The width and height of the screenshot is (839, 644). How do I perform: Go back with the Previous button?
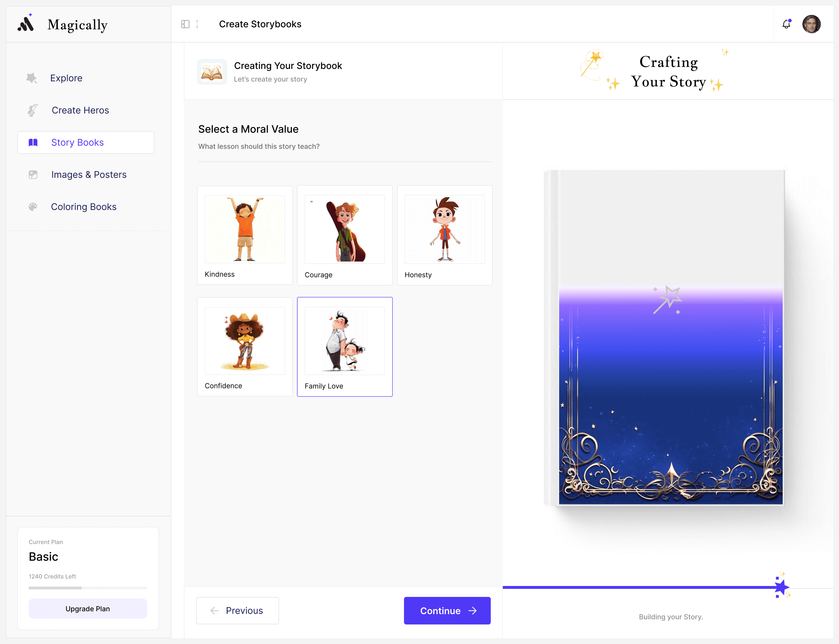[237, 611]
